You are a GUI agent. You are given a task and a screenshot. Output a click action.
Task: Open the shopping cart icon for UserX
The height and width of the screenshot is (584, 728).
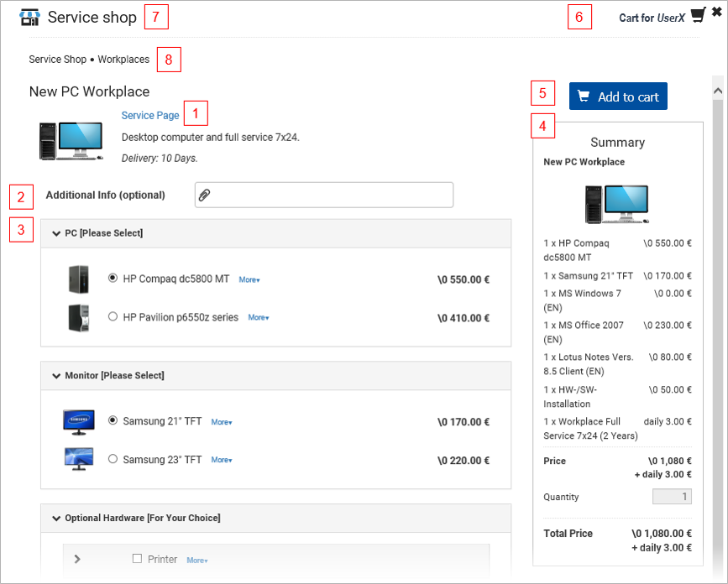[698, 14]
